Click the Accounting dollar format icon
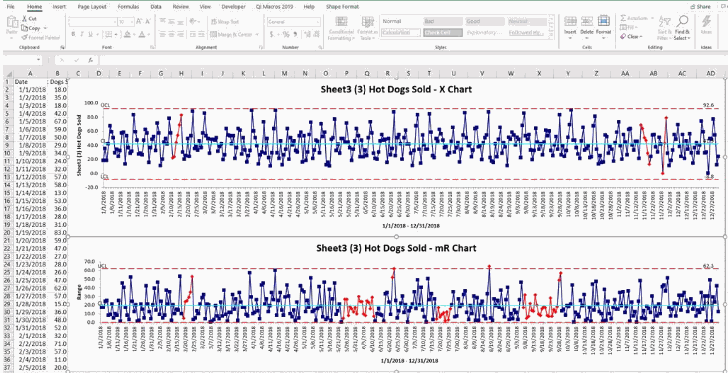The image size is (728, 373). 271,34
